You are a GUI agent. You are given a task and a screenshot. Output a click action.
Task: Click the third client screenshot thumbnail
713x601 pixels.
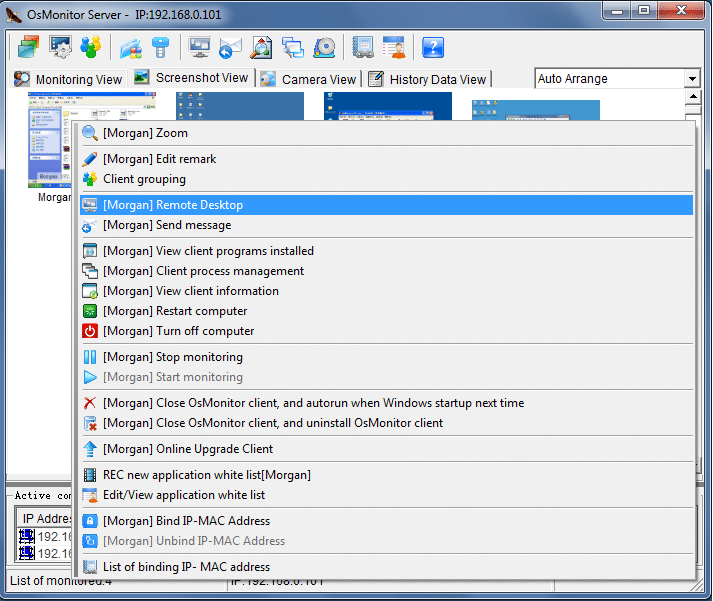point(387,106)
